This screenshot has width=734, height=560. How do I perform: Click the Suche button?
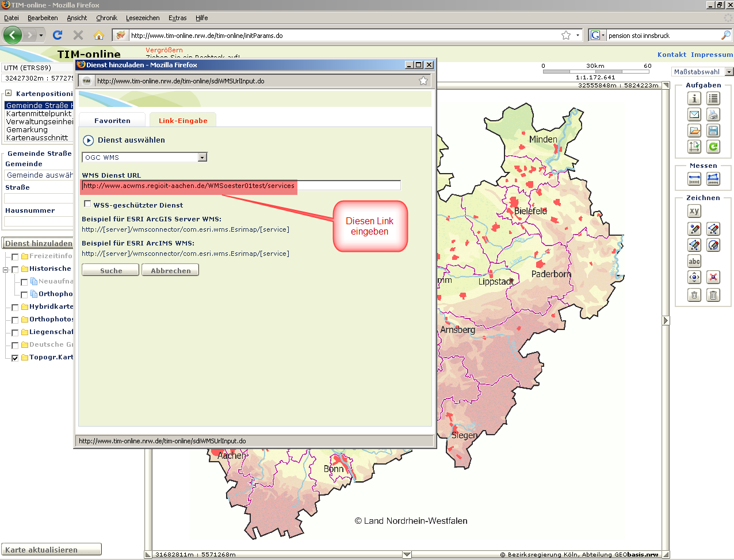tap(110, 270)
